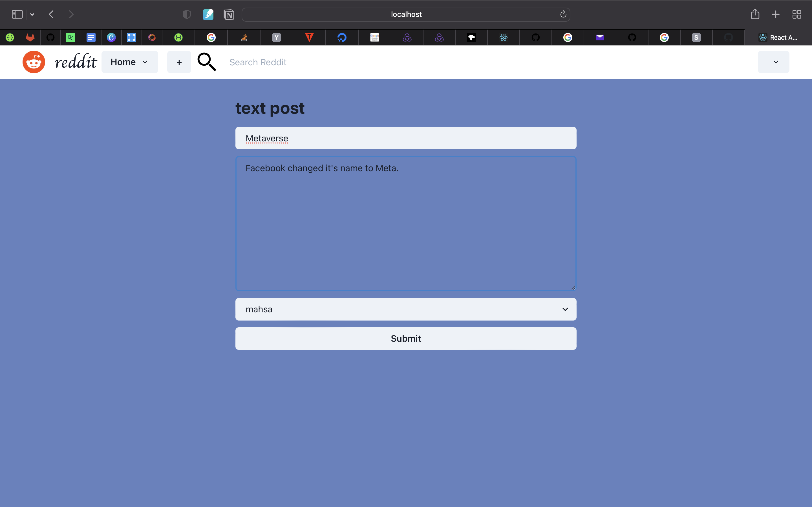Open the Notion extension icon
Viewport: 812px width, 507px height.
(229, 14)
